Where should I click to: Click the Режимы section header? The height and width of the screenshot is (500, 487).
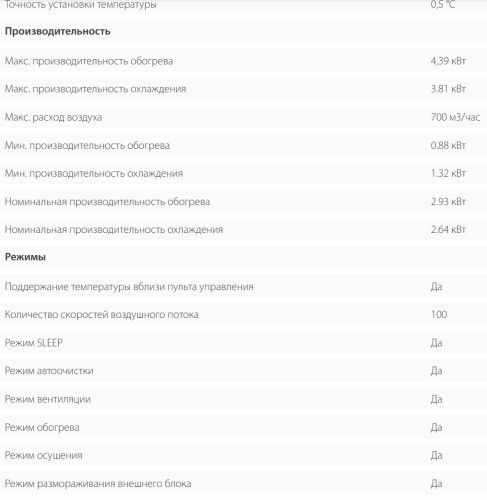25,257
